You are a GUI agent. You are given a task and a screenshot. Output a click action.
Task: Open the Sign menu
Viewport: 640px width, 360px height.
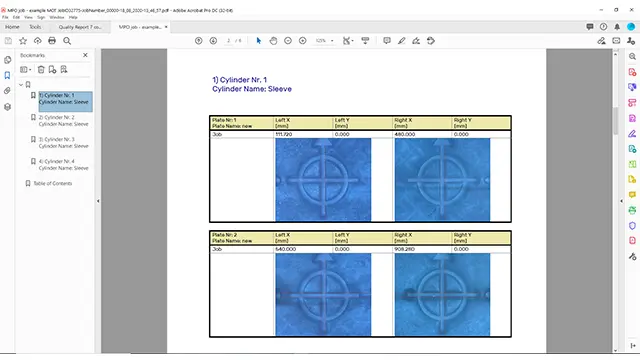(41, 18)
